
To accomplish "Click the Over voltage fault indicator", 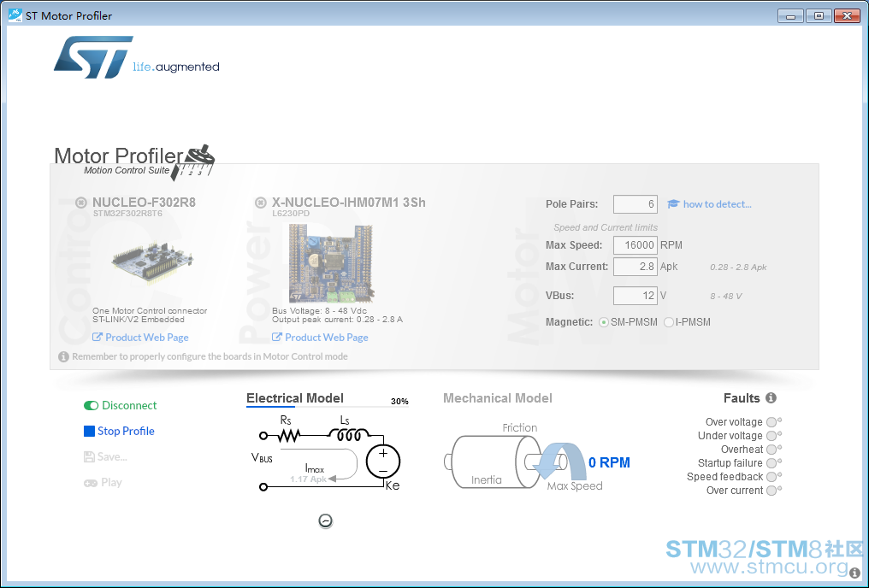I will coord(771,422).
